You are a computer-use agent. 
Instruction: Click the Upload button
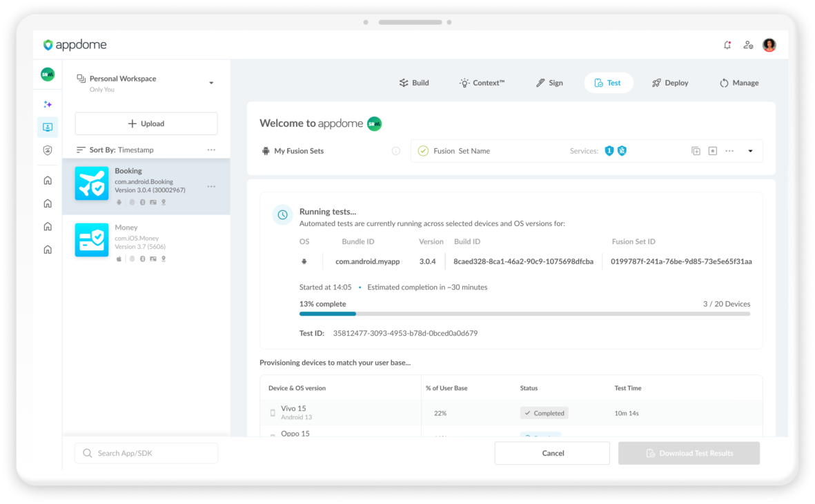[146, 123]
